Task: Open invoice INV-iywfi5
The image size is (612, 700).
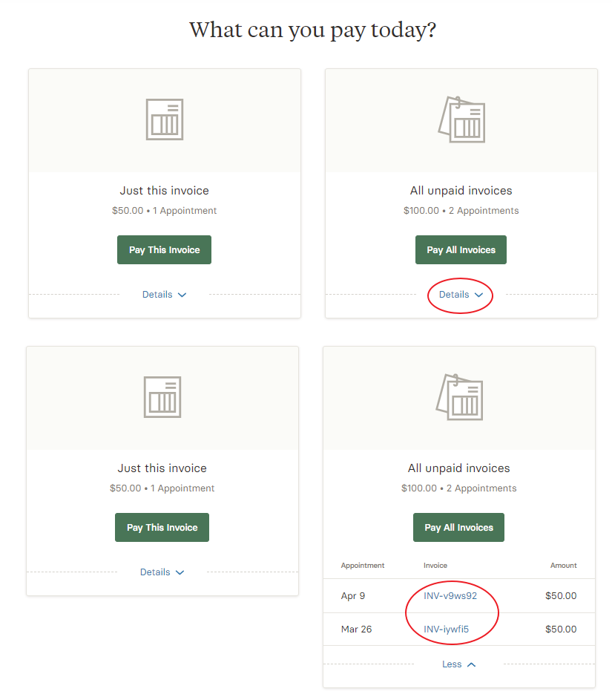Action: click(x=446, y=629)
